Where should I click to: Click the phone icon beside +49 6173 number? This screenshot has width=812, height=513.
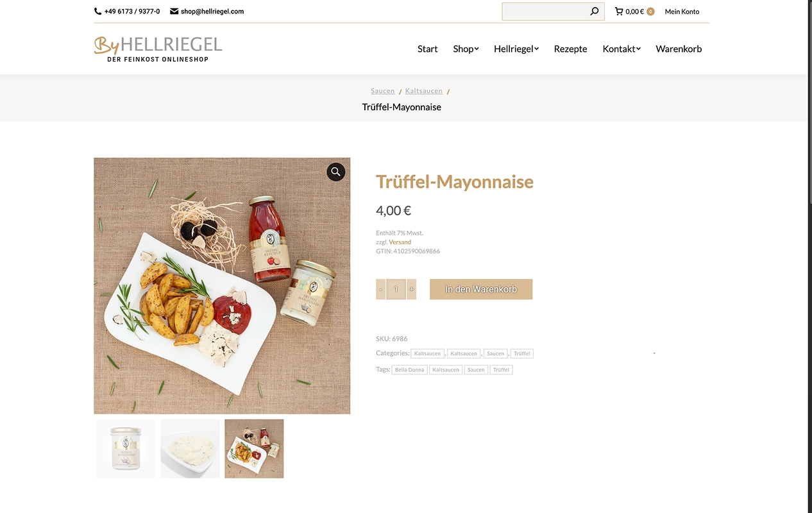click(x=97, y=12)
